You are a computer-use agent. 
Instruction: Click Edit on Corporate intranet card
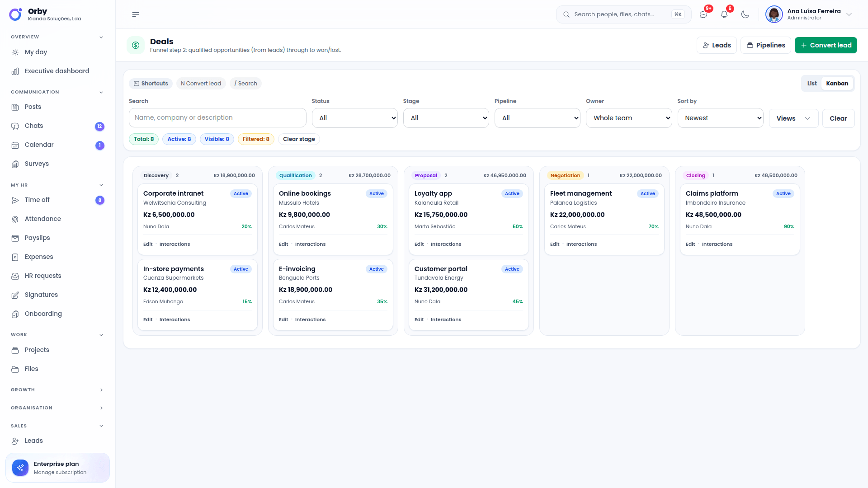pos(148,244)
